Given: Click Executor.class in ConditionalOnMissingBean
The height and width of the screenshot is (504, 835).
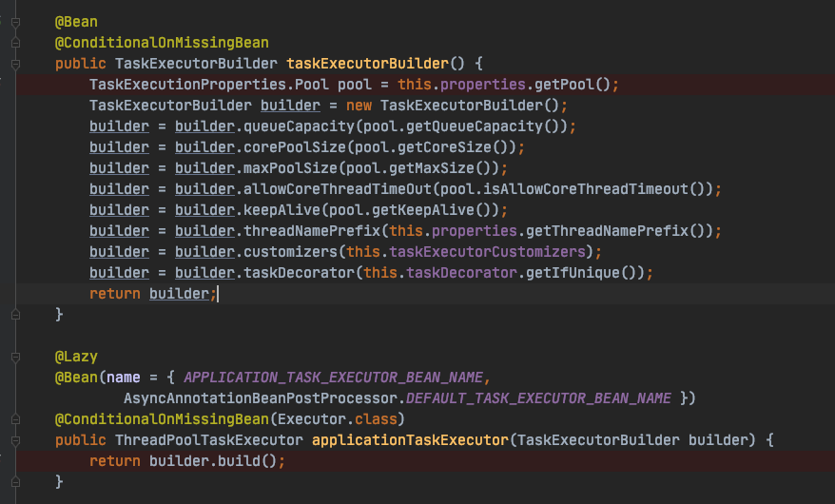Looking at the screenshot, I should click(338, 419).
